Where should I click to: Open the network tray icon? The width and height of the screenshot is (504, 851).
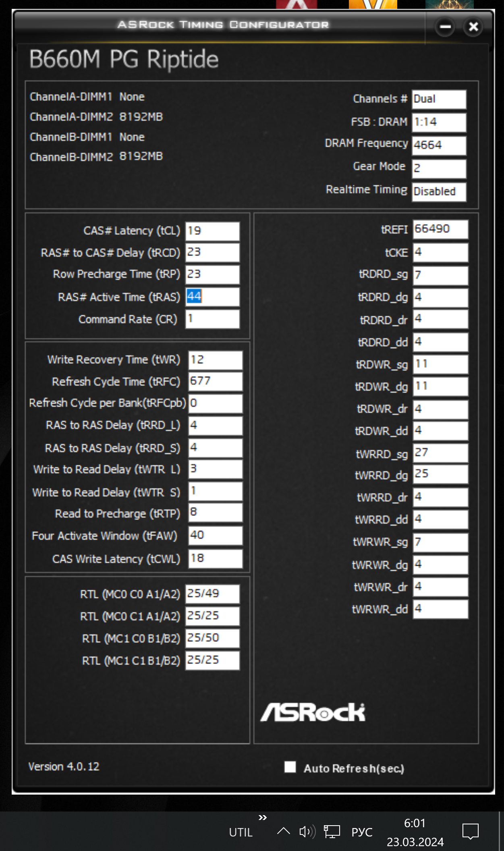pos(332,832)
